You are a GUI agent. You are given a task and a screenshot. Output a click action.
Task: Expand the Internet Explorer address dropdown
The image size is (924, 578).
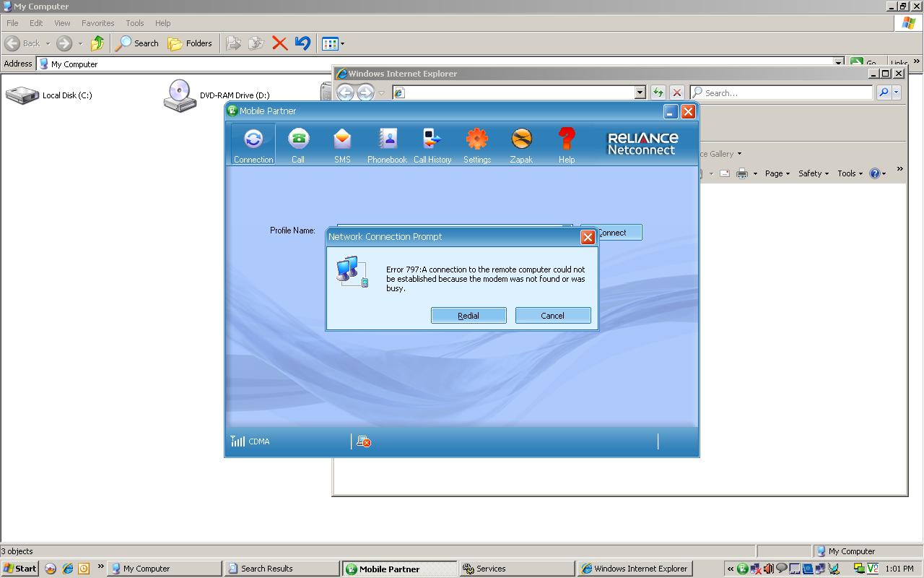point(640,92)
